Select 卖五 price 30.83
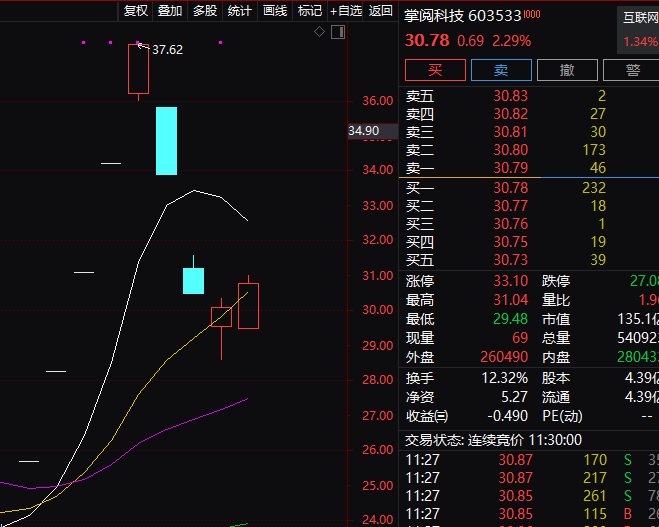Viewport: 659px width, 527px height. [x=510, y=96]
